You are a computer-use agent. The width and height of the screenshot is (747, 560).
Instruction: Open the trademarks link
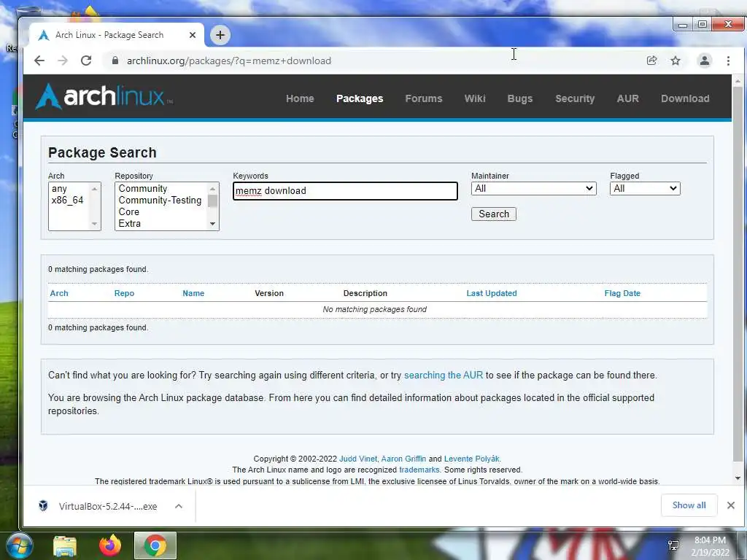[419, 470]
